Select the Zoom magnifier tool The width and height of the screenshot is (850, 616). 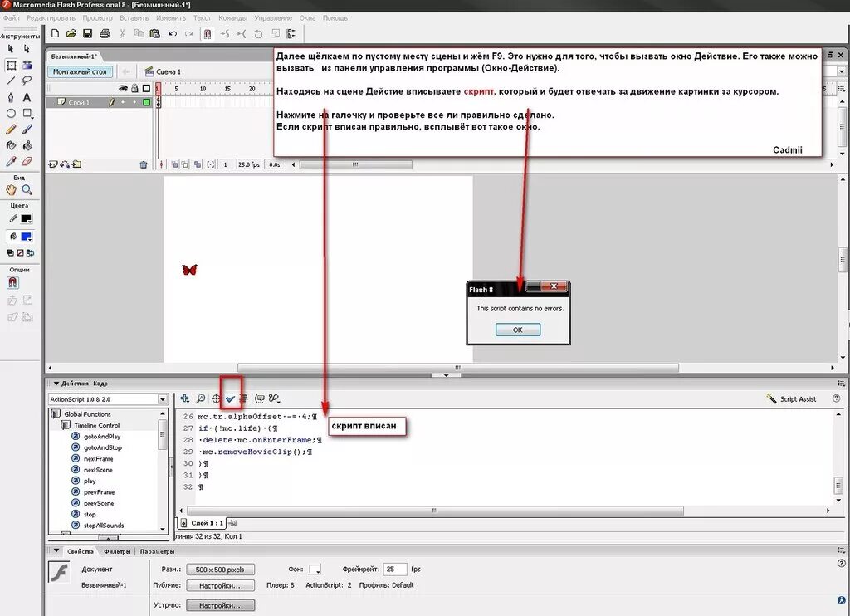point(27,190)
